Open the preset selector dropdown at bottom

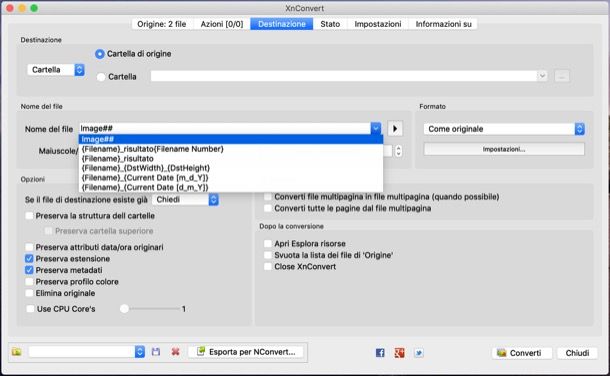[x=87, y=352]
